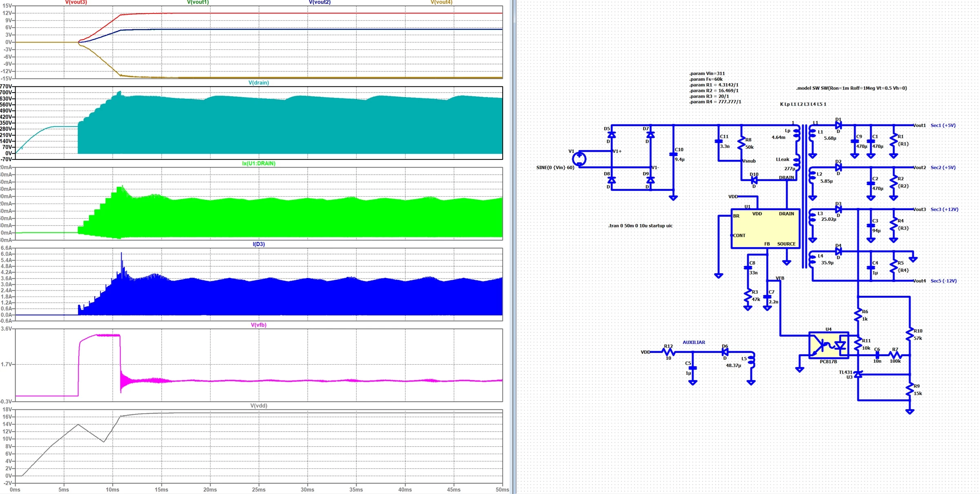The height and width of the screenshot is (494, 980).
Task: Click the .param Fs=60k directive
Action: 706,80
